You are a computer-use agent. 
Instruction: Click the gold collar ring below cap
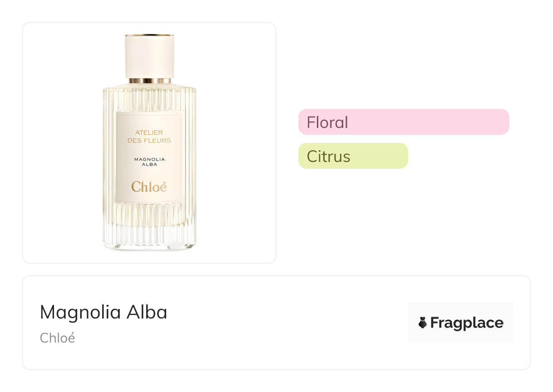pyautogui.click(x=149, y=81)
